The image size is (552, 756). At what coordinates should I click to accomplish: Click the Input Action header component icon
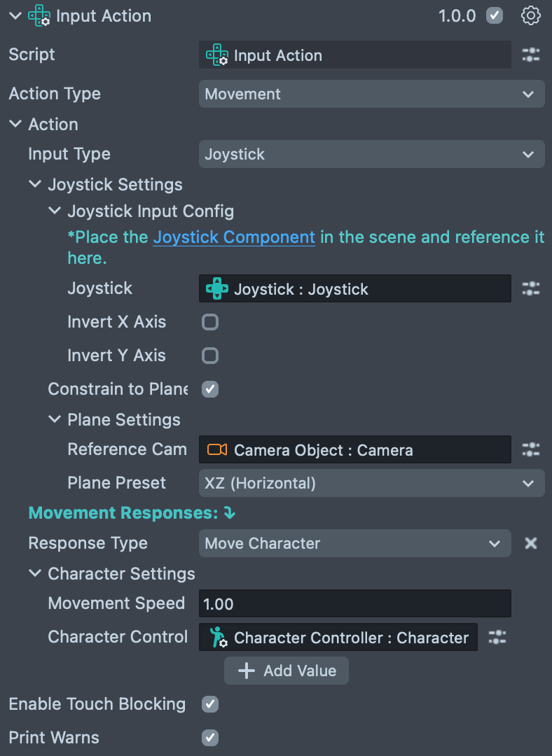(39, 16)
